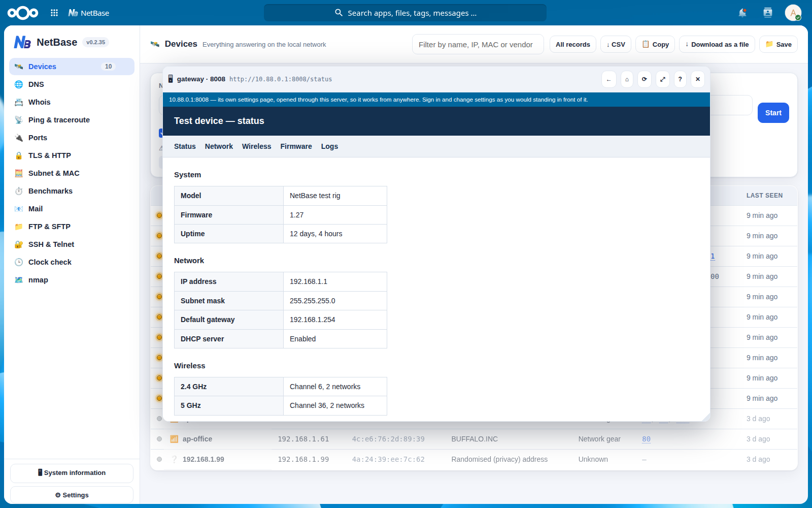Open help for the gateway viewer
The image size is (812, 508).
680,79
